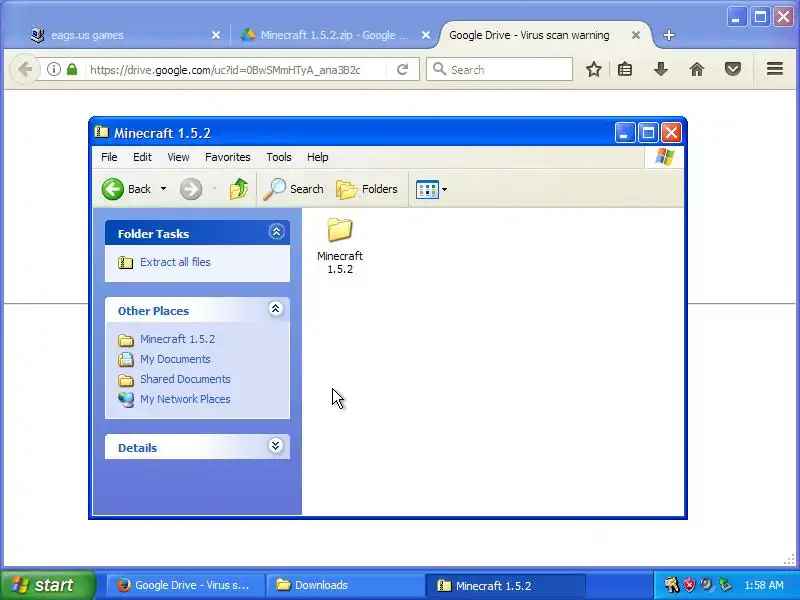Switch to Downloads taskbar button
Viewport: 800px width, 600px height.
coord(345,585)
